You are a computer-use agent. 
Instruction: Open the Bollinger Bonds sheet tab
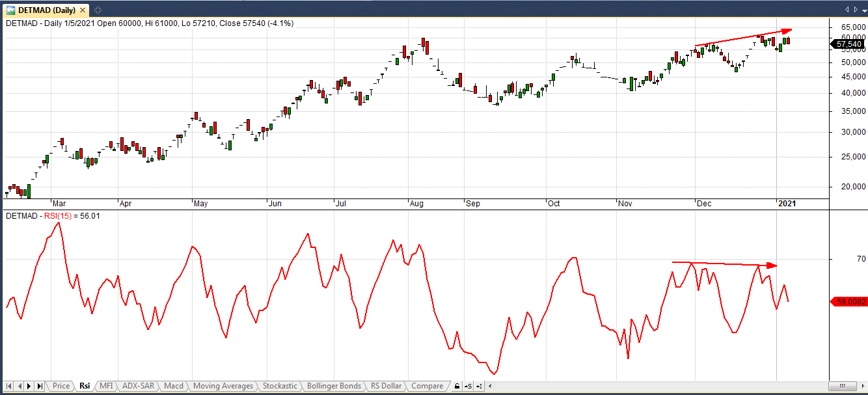tap(333, 386)
